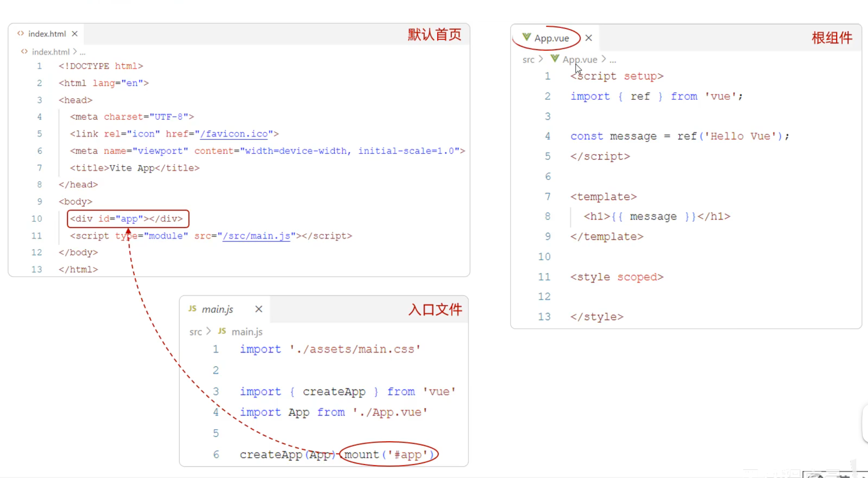Click the breadcrumb HTML icon beside index.html

[x=24, y=51]
